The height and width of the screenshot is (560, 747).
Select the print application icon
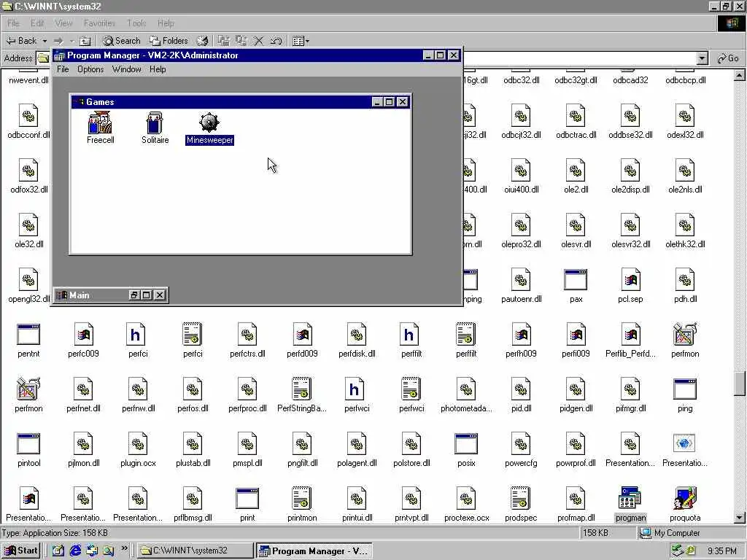(247, 498)
